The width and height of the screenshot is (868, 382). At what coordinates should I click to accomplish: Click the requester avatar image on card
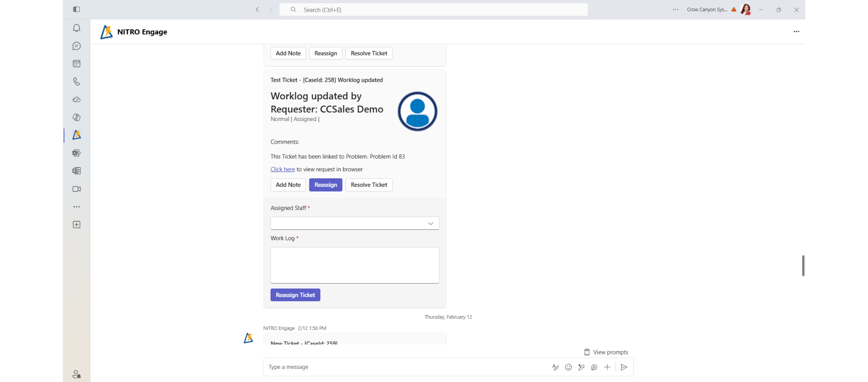(x=417, y=112)
